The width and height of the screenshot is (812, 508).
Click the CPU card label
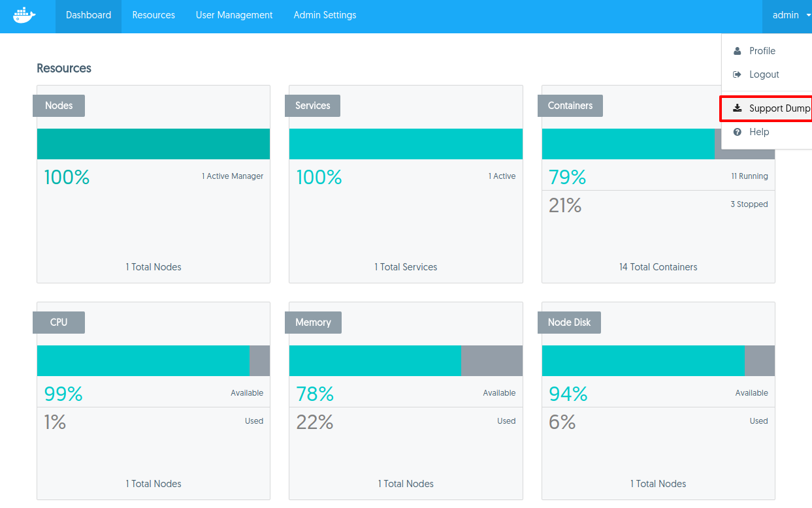[x=59, y=323]
